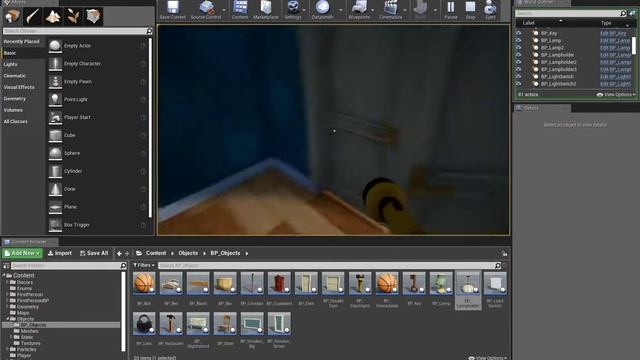
Task: Eject from the player controller
Action: (x=490, y=7)
